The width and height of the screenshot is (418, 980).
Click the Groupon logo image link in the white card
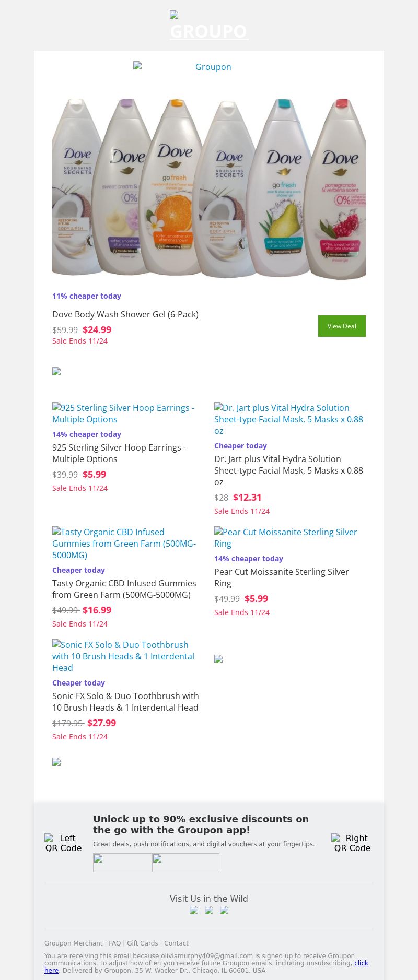[209, 67]
